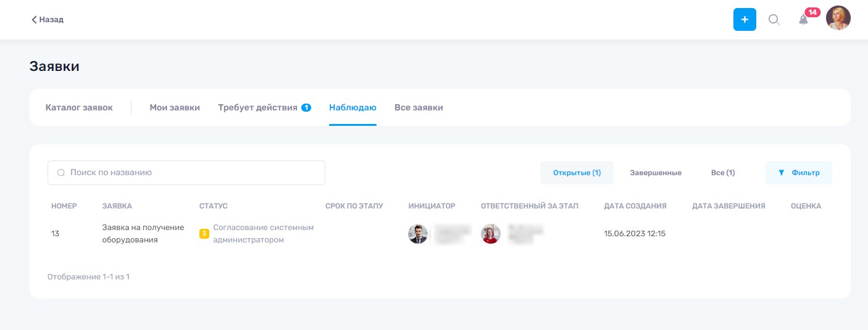Click the stage responsible person's avatar
The image size is (868, 330).
click(x=491, y=234)
